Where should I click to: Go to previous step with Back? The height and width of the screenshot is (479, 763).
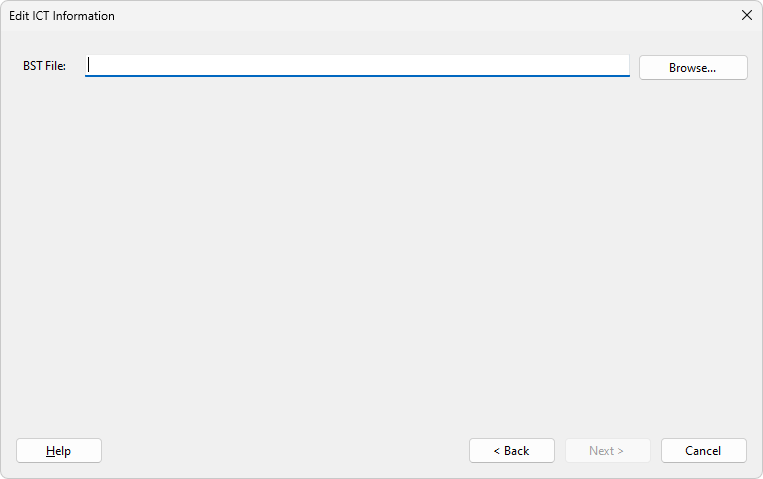pos(511,451)
